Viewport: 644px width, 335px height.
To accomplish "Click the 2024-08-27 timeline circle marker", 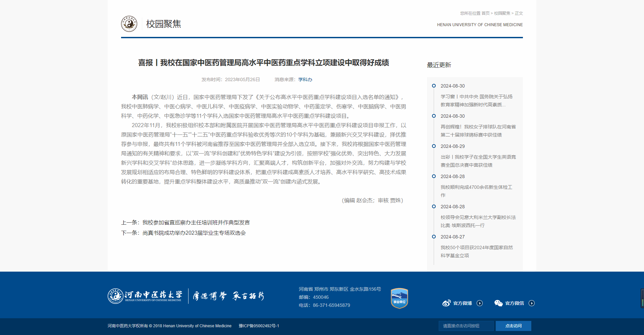I will pos(434,237).
